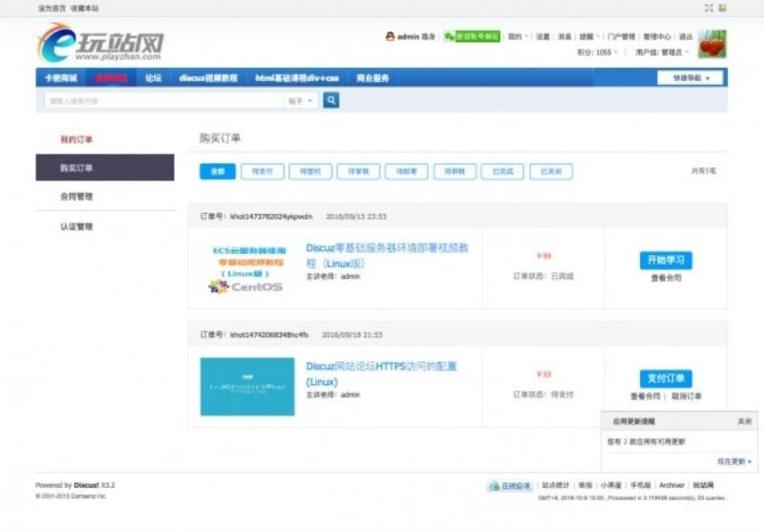
Task: Click 管理中心 in the top user bar
Action: [x=657, y=36]
